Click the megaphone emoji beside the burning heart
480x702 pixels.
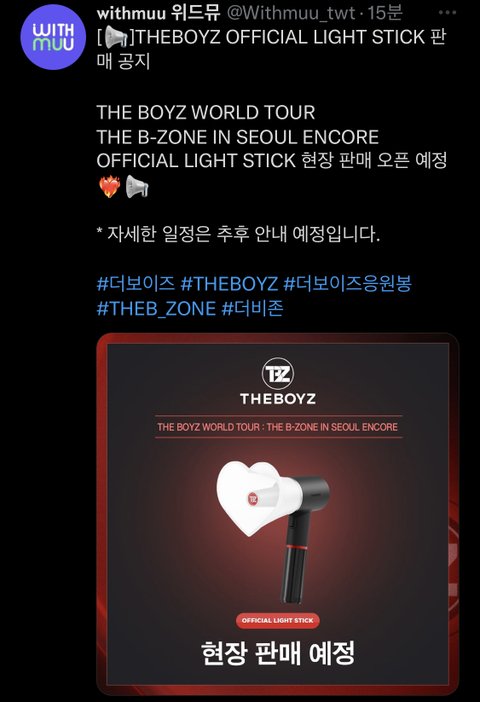tap(137, 186)
